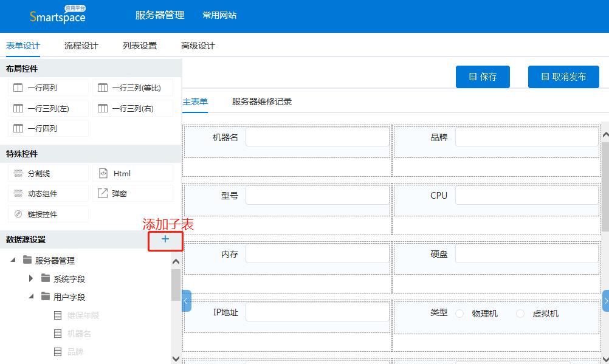Viewport: 609px width, 364px height.
Task: Click the 用户字段 folder icon
Action: (46, 297)
